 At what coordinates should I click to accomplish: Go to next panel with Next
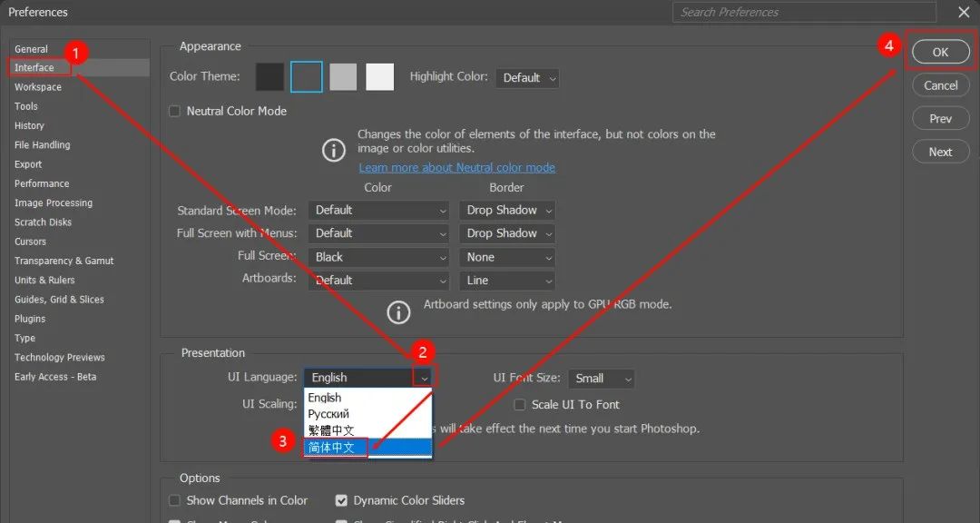coord(941,152)
